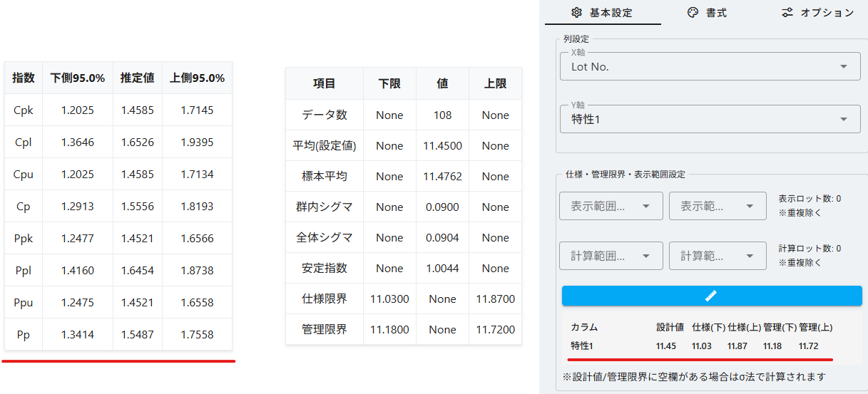Select the Pp row label

click(x=24, y=334)
